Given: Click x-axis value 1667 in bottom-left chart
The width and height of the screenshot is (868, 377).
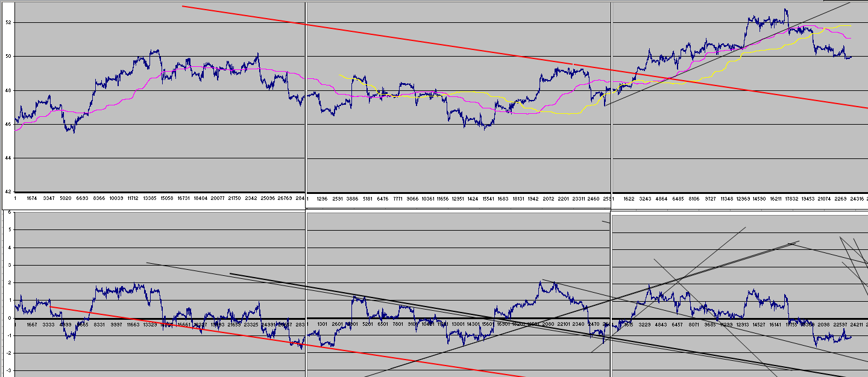Looking at the screenshot, I should pos(32,324).
